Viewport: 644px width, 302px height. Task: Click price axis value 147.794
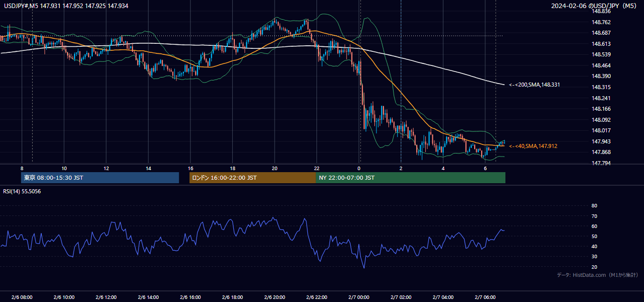pyautogui.click(x=601, y=163)
